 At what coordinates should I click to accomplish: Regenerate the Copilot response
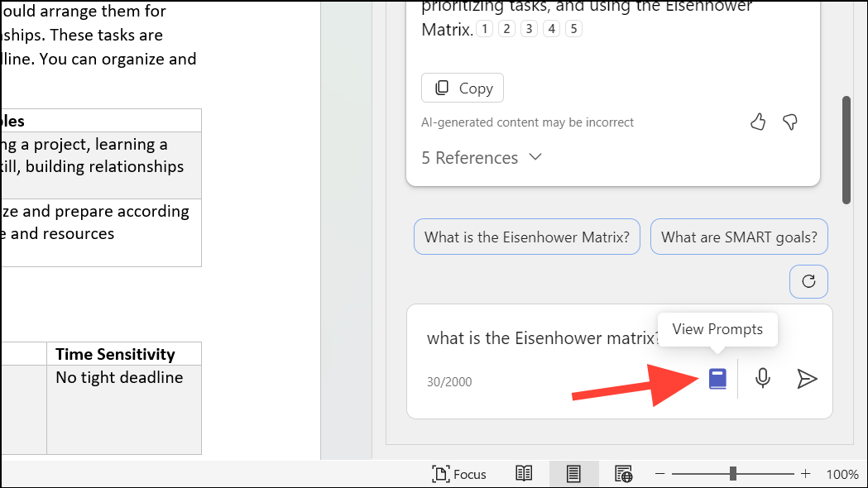(x=808, y=281)
